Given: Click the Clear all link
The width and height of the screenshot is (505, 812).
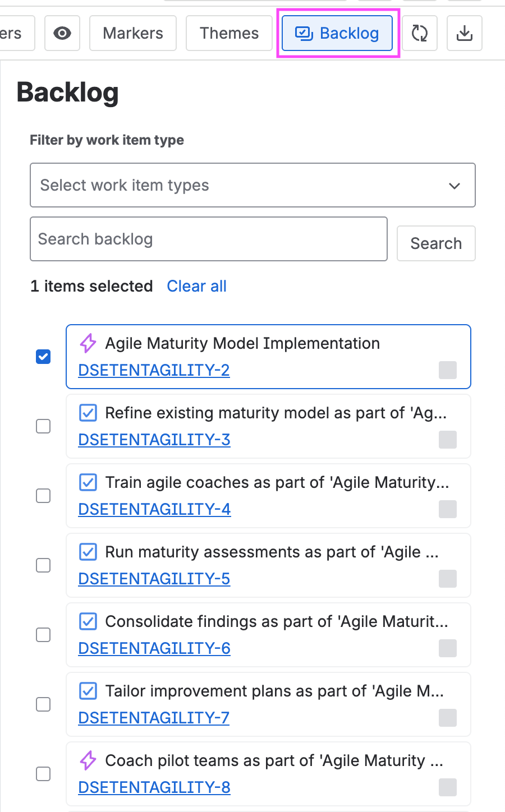Looking at the screenshot, I should [196, 286].
